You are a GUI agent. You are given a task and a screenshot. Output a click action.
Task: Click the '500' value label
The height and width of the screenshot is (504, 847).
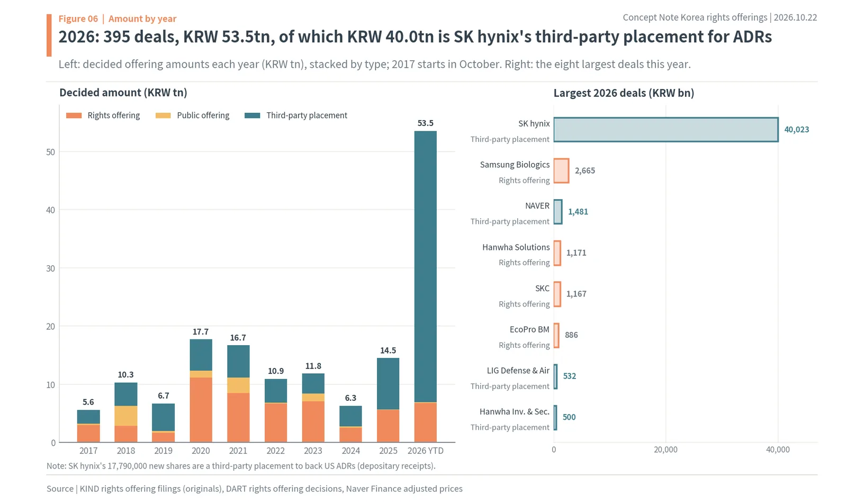point(569,417)
